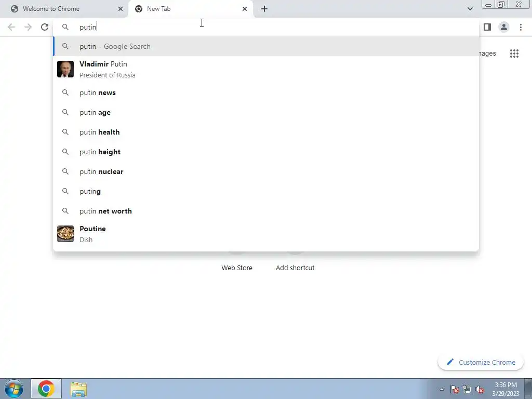This screenshot has height=399, width=532.
Task: Open the Action Center flag icon
Action: pos(455,389)
